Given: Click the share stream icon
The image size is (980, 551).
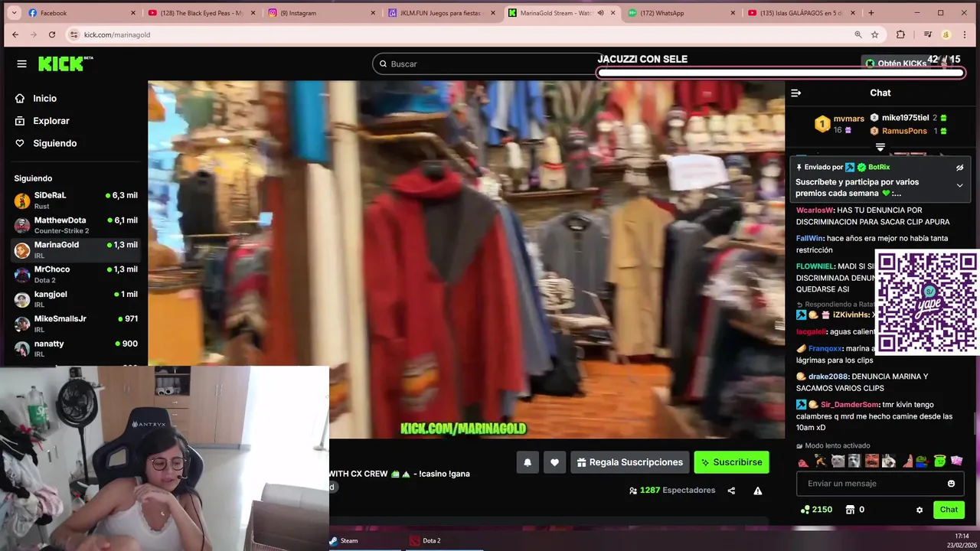Looking at the screenshot, I should click(731, 491).
